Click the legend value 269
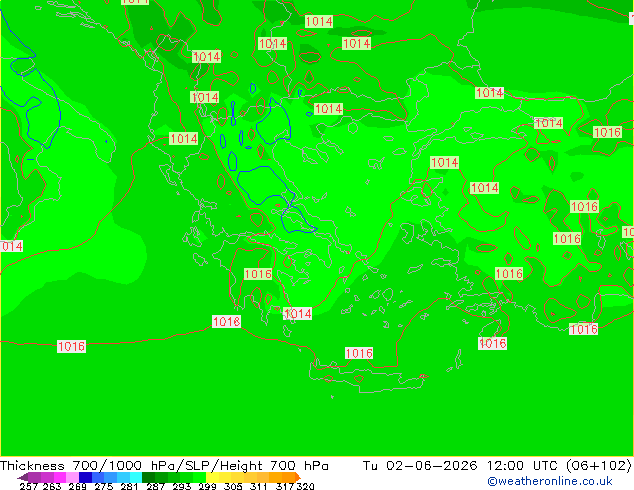The image size is (634, 490). click(x=78, y=486)
